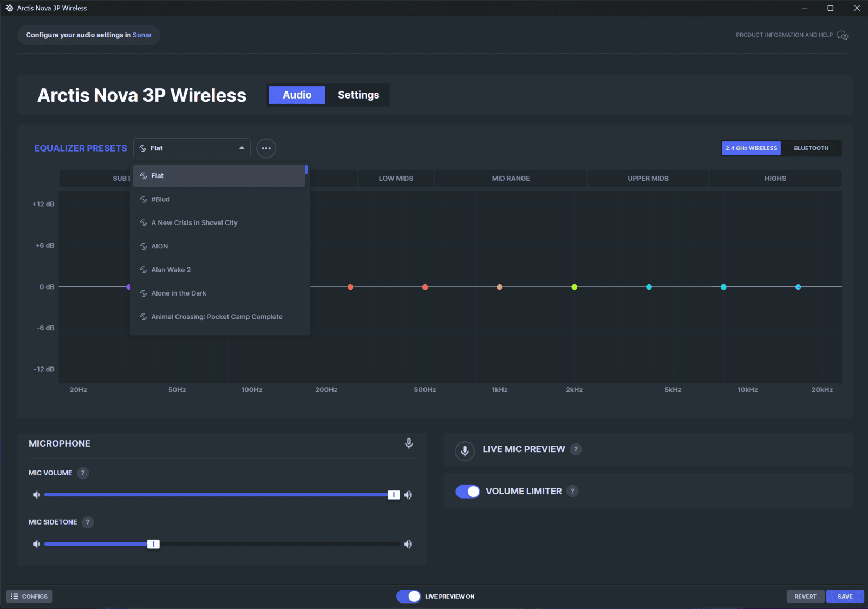Click the microphone icon in Microphone panel header
This screenshot has height=609, width=868.
point(409,443)
